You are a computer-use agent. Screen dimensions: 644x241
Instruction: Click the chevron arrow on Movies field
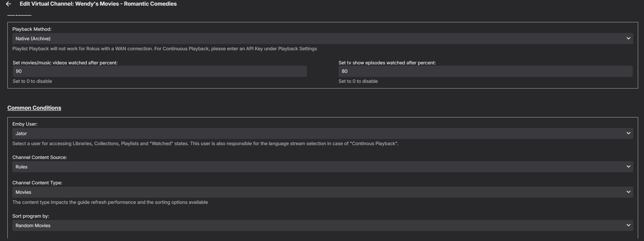point(628,192)
